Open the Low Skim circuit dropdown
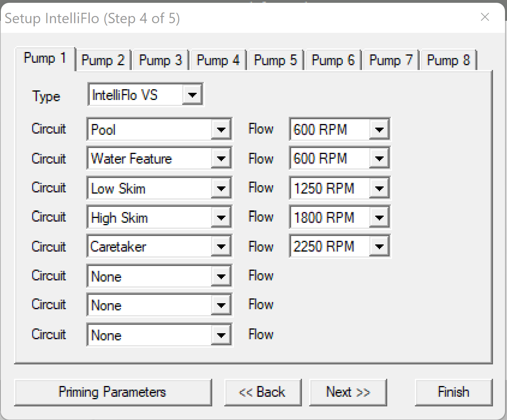Viewport: 507px width, 420px height. 159,188
